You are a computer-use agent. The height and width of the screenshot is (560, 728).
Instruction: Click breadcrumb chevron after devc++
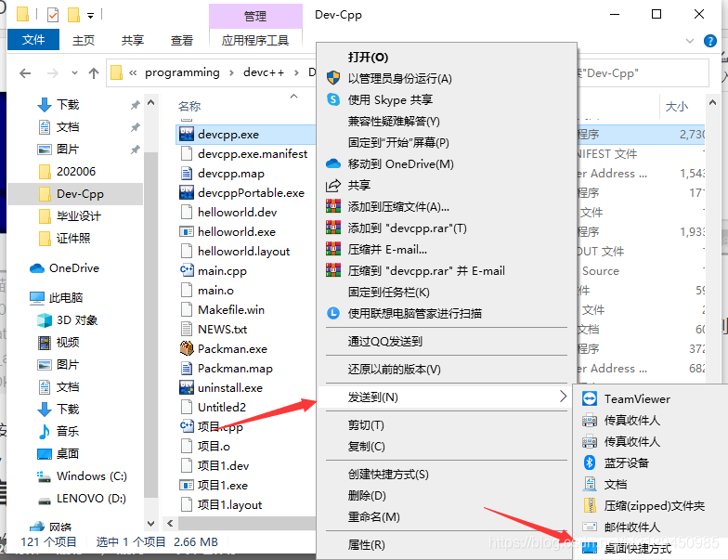click(x=296, y=72)
